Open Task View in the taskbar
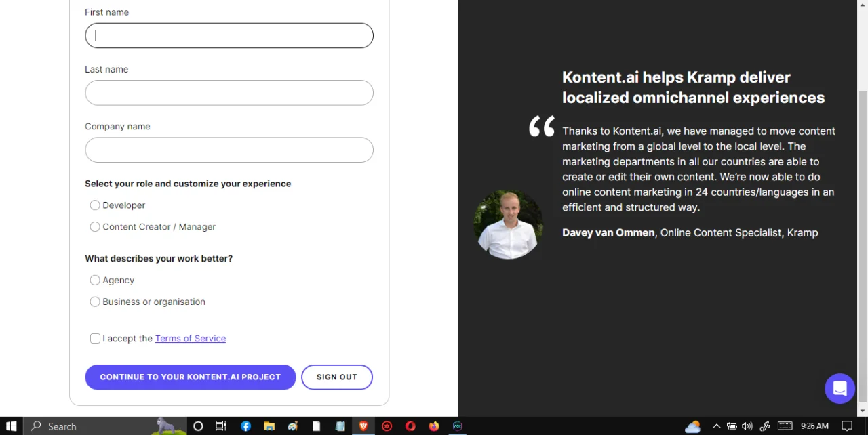The width and height of the screenshot is (868, 435). pos(221,426)
